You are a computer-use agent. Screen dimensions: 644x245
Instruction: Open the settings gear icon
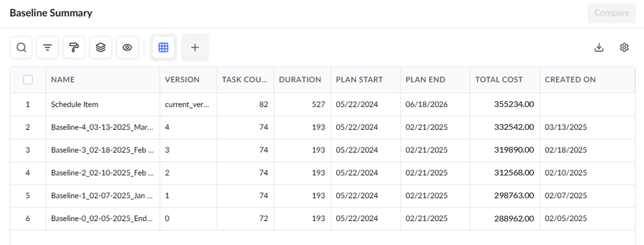624,47
